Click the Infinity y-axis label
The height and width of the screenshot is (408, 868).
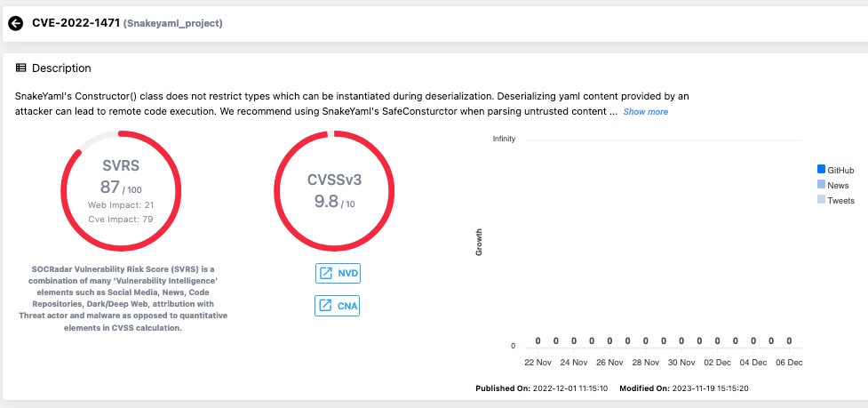(x=504, y=139)
